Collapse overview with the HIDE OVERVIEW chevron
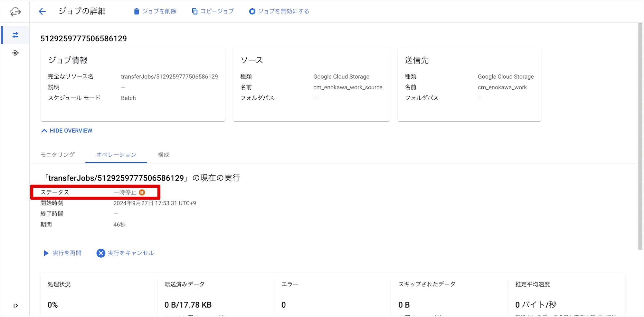The image size is (644, 317). point(44,131)
